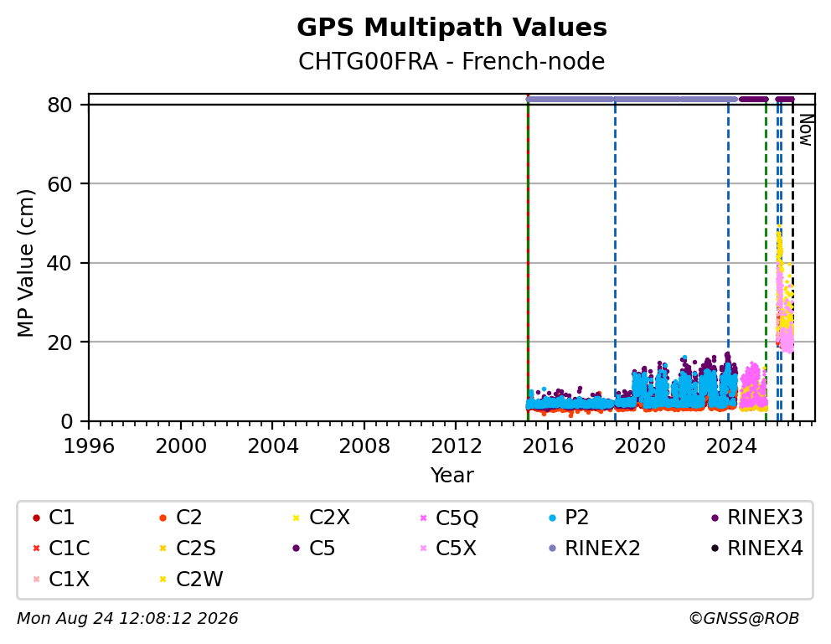Viewport: 831px width, 644px height.
Task: Click the ©GNSS@ROB copyright text
Action: 744,618
